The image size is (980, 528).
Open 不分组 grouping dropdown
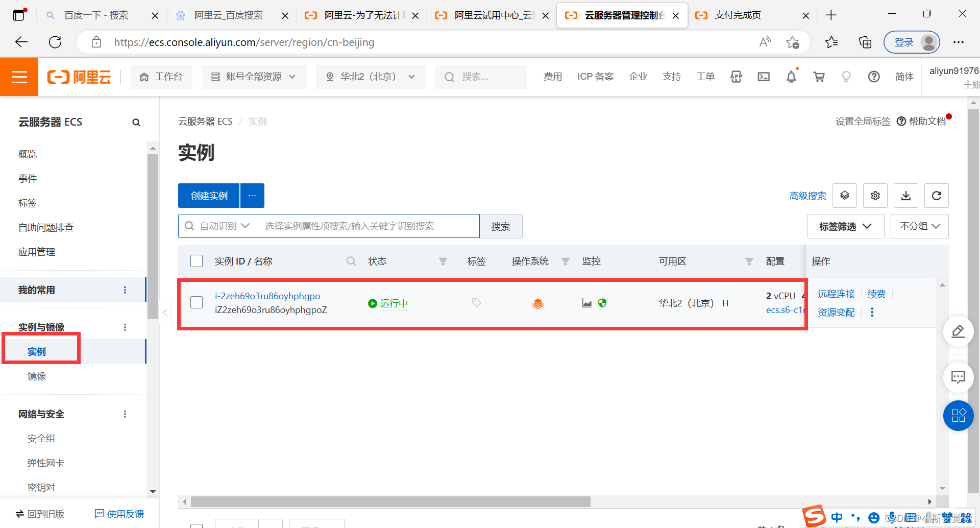920,226
